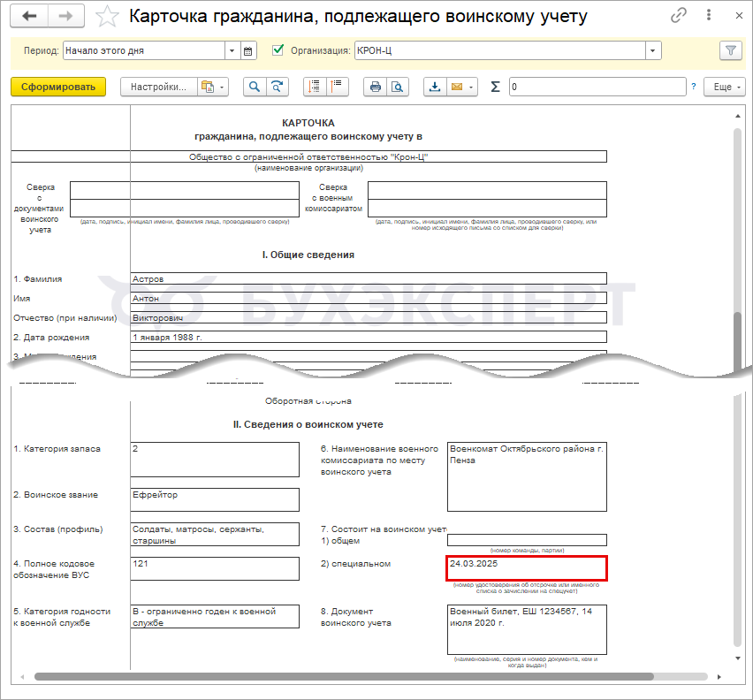Click the back navigation arrow

point(29,16)
